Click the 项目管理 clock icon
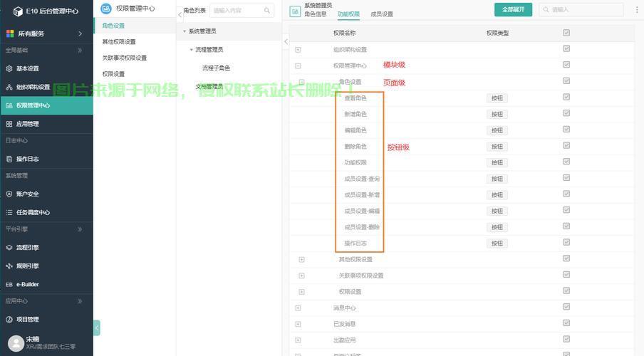644x356 pixels. click(9, 320)
